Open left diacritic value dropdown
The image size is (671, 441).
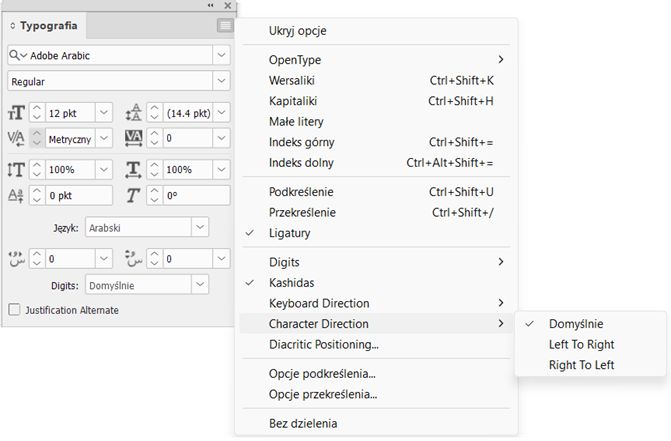[104, 259]
